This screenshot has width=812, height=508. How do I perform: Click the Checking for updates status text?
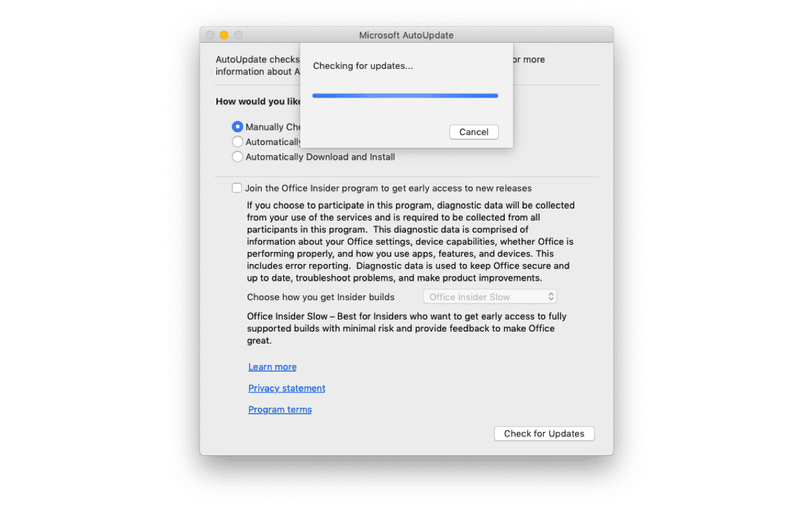point(363,66)
